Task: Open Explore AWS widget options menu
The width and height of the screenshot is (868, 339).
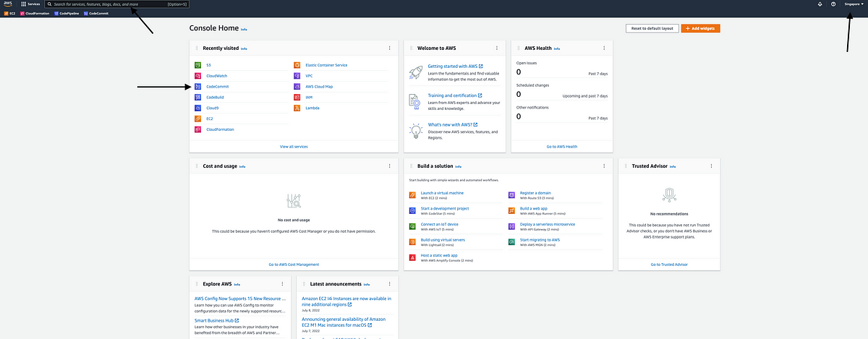Action: point(282,283)
